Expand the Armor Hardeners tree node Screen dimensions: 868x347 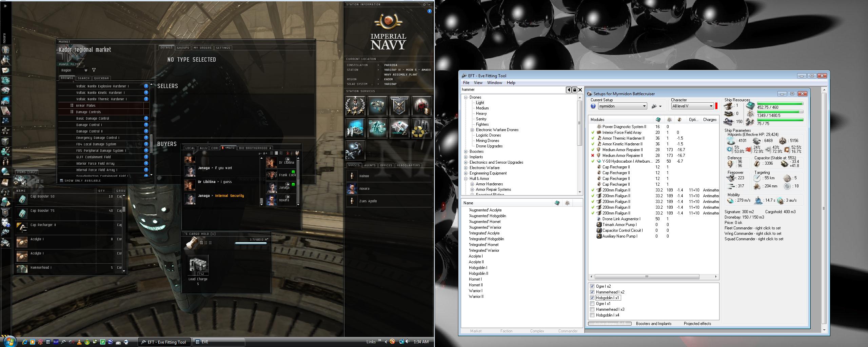pyautogui.click(x=472, y=184)
